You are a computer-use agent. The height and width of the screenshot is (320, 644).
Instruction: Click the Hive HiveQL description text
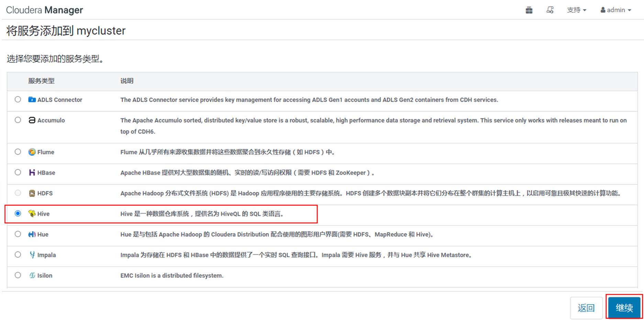202,214
